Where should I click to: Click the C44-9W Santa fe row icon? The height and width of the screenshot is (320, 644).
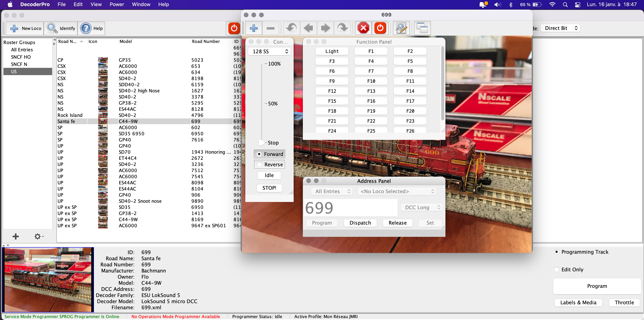(103, 121)
